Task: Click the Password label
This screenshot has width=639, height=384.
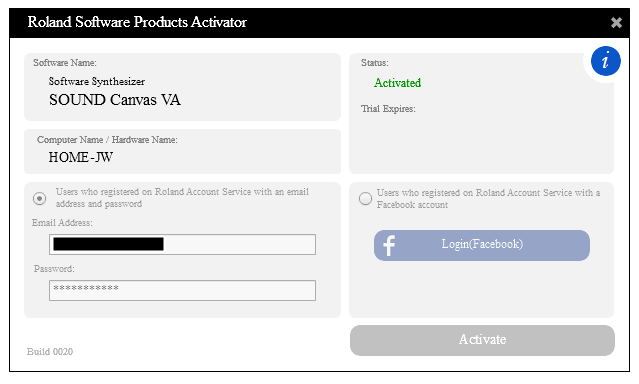Action: tap(54, 269)
